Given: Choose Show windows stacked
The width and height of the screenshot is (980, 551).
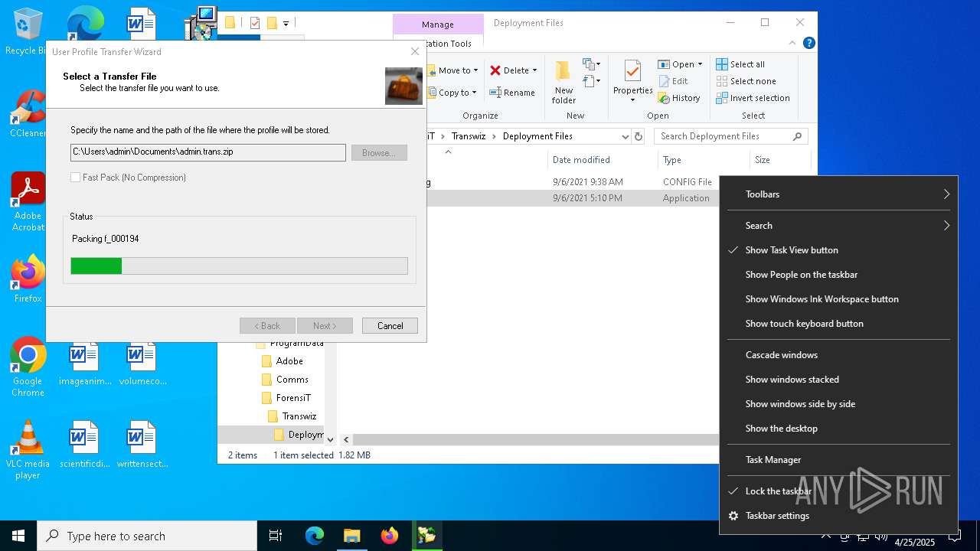Looking at the screenshot, I should tap(838, 380).
